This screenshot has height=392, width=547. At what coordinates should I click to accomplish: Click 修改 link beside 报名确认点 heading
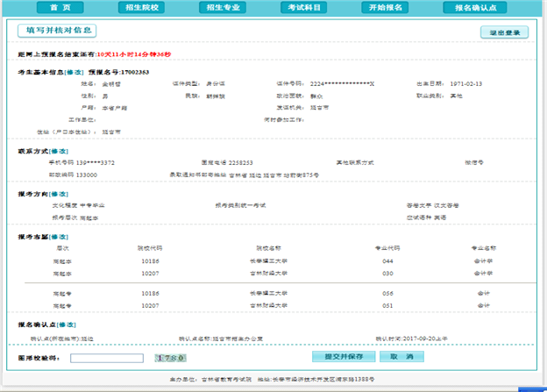(x=67, y=325)
